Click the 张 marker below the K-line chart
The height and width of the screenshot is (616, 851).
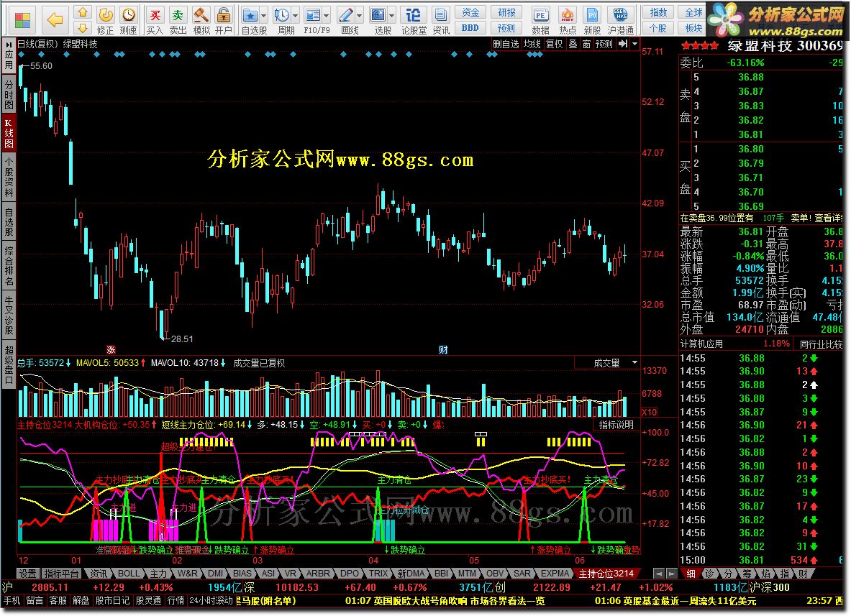pos(111,350)
